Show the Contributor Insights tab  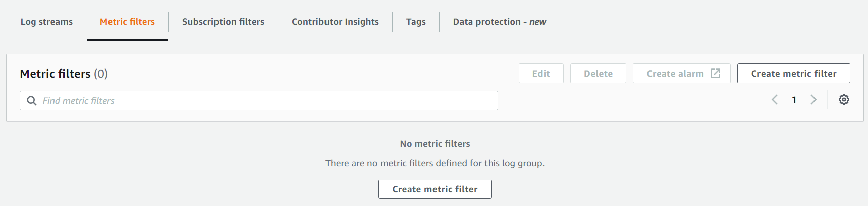pos(335,22)
